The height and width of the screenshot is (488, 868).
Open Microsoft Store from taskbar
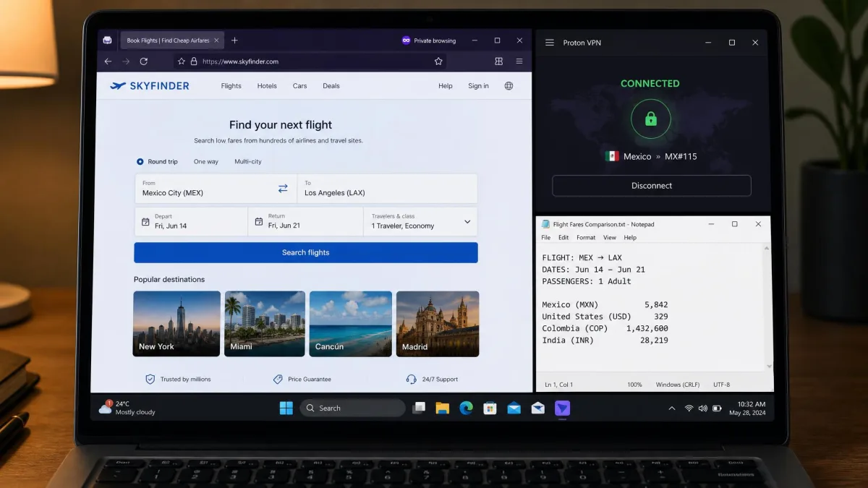[x=490, y=408]
